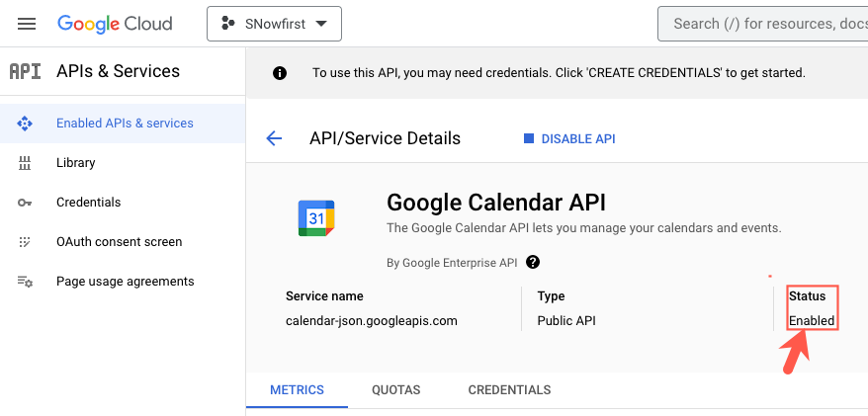Click the Google Cloud logo
Screen dimensions: 868x416
click(x=115, y=24)
